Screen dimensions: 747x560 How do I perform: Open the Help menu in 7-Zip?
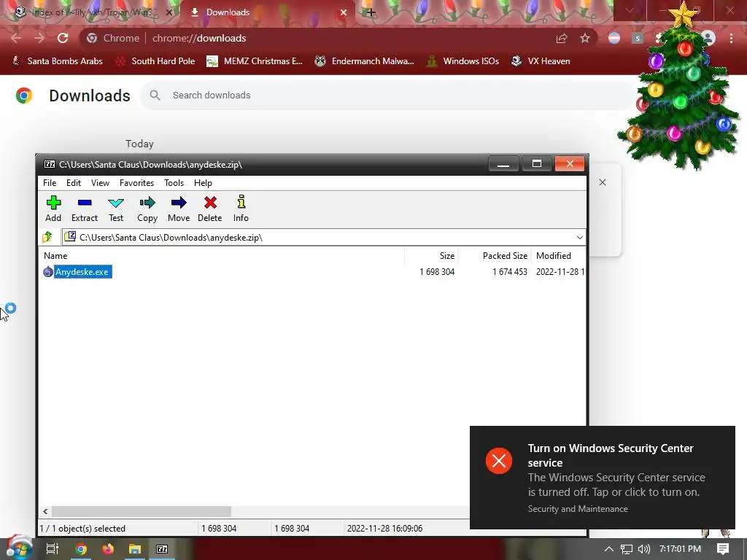click(203, 183)
